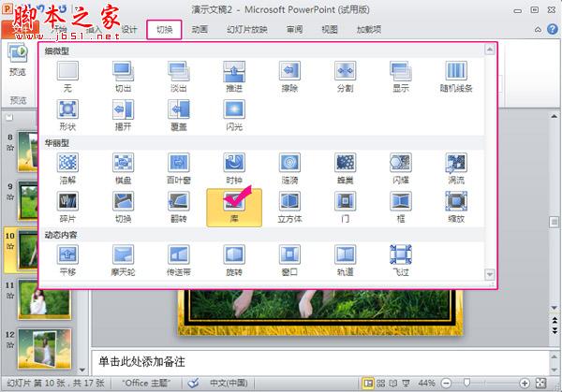Select the 库 (Gallery) transition effect

(x=233, y=206)
